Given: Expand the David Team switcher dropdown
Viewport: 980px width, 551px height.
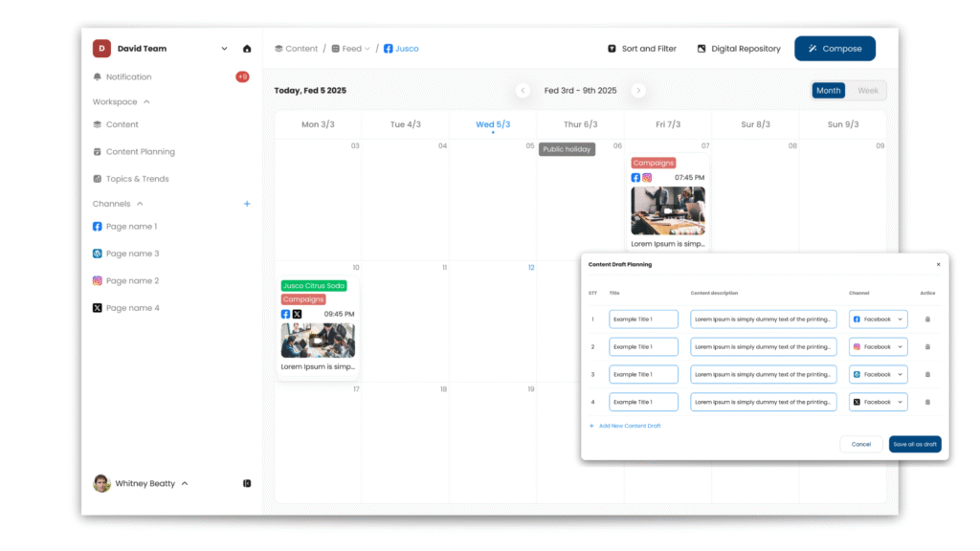Looking at the screenshot, I should 224,49.
